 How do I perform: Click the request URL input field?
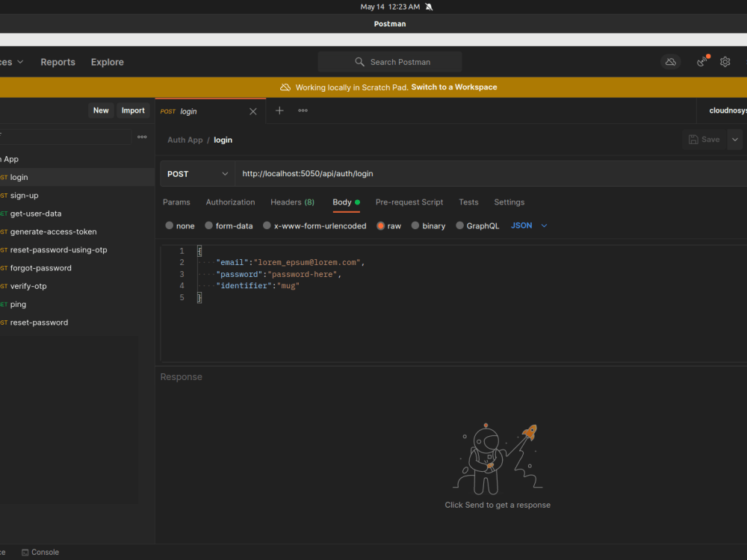tap(491, 174)
